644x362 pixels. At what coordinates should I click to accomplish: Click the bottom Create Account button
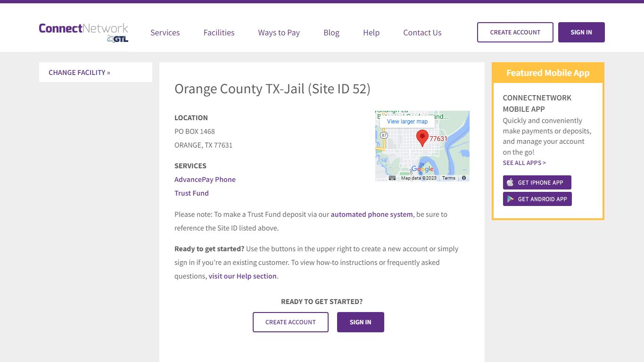290,322
